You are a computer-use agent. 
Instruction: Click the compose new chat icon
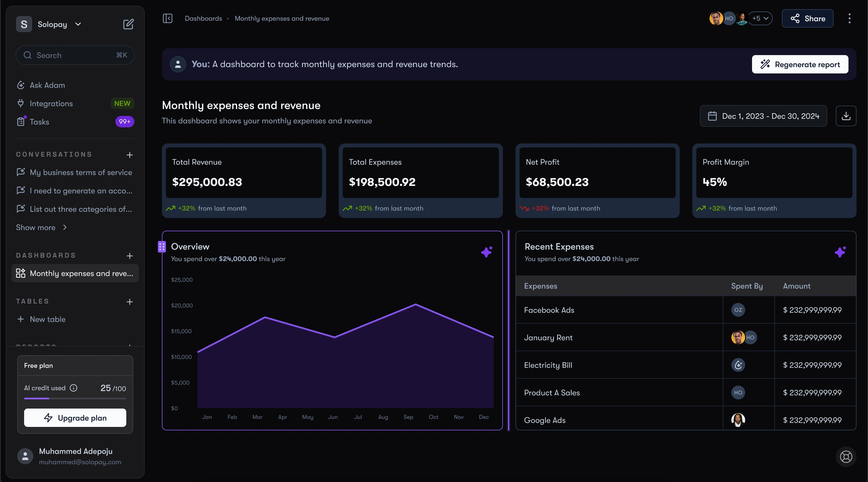(128, 24)
